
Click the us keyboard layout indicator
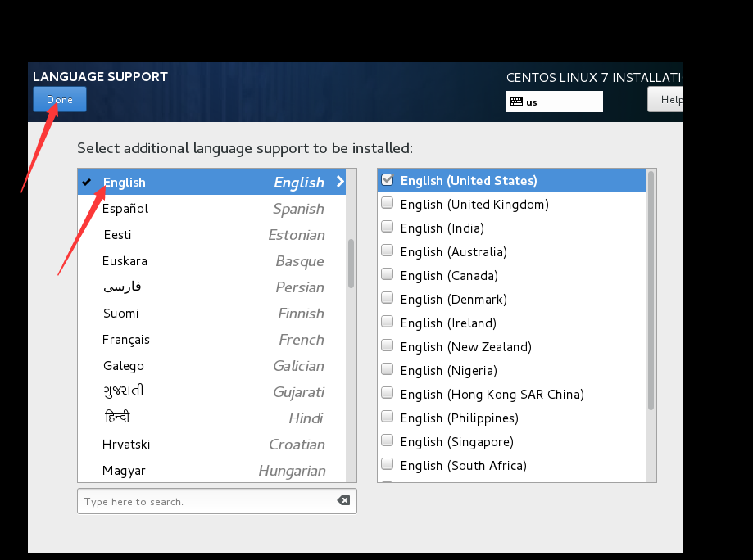(554, 102)
